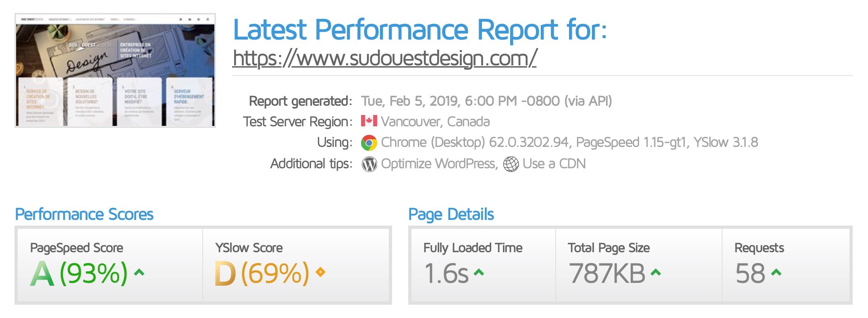The width and height of the screenshot is (868, 318).
Task: Click the website screenshot thumbnail
Action: click(115, 71)
